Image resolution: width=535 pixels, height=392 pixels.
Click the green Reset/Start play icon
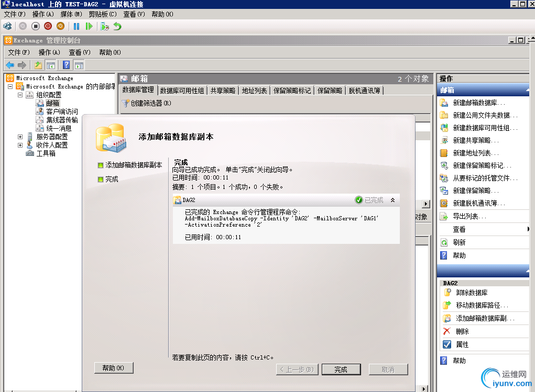click(89, 26)
